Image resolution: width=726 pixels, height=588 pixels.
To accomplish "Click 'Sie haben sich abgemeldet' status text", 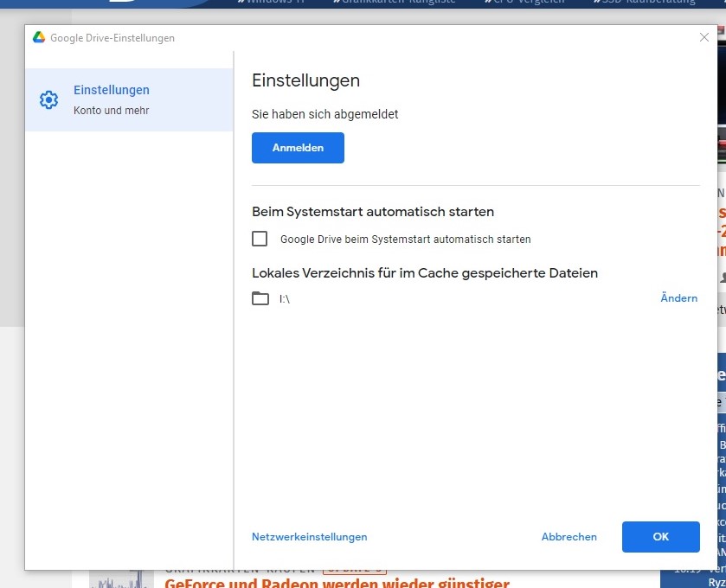I will [325, 114].
